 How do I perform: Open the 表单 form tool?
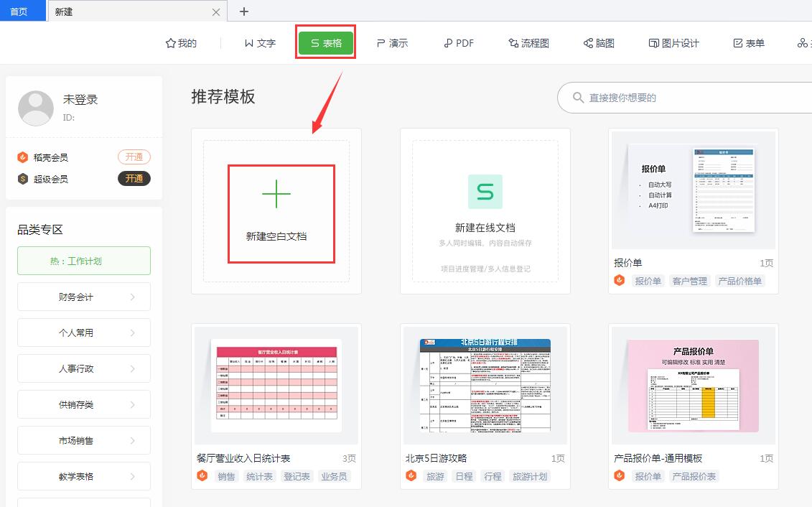point(747,42)
